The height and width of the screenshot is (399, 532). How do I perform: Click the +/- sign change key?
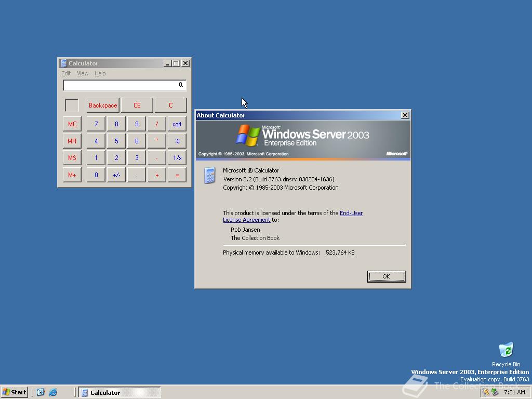click(116, 175)
